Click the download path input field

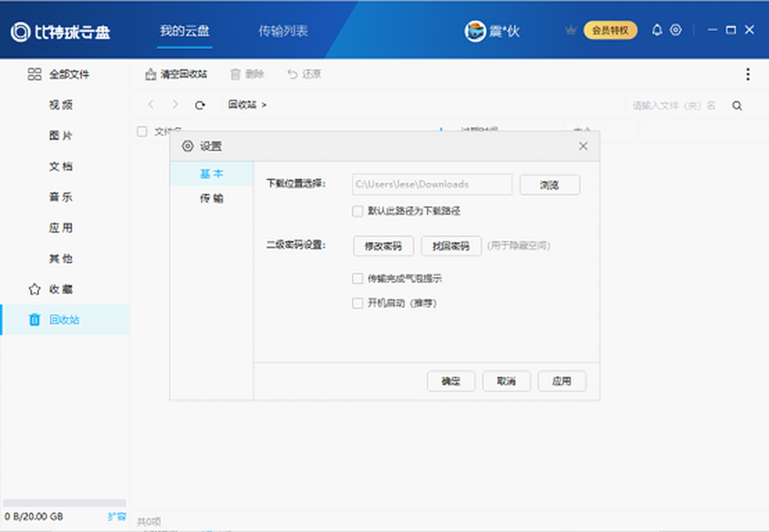(x=432, y=185)
